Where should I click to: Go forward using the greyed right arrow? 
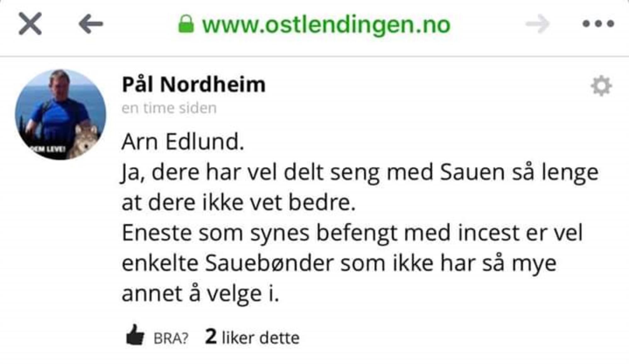coord(537,24)
